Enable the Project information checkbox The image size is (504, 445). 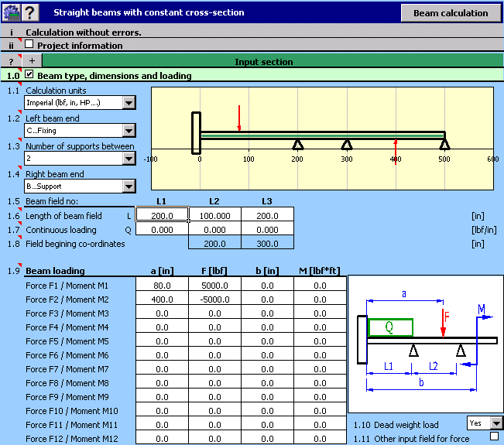point(29,45)
